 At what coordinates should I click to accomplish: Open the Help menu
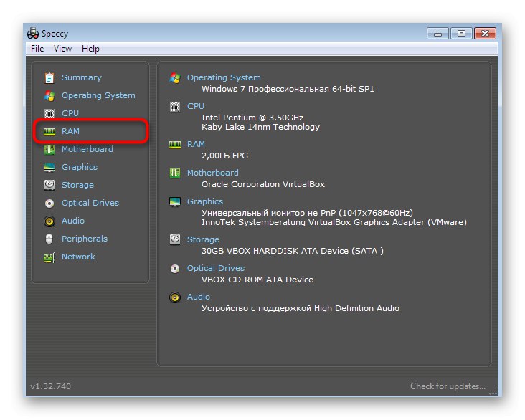[x=90, y=49]
